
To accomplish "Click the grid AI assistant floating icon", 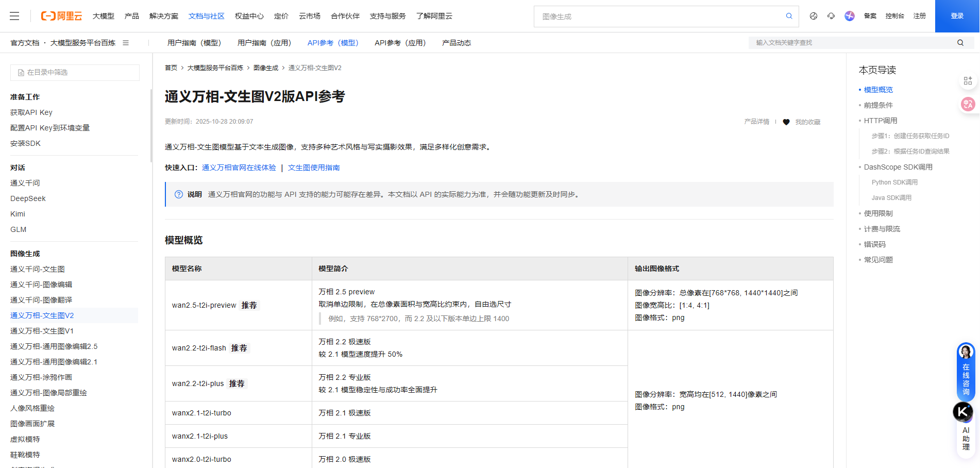I will point(968,80).
